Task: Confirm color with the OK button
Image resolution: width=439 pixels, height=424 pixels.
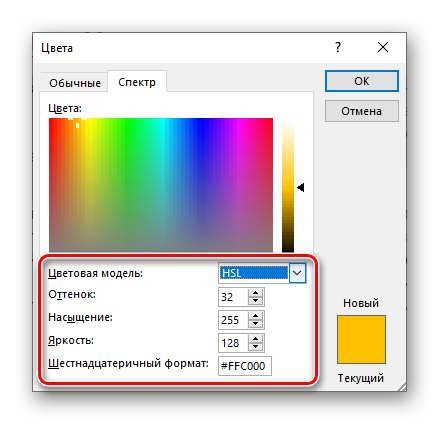Action: (362, 81)
